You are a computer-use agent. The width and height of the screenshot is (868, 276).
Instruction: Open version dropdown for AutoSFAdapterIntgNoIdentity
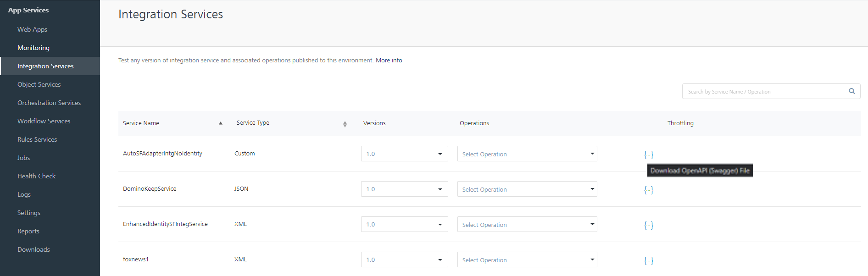point(404,154)
